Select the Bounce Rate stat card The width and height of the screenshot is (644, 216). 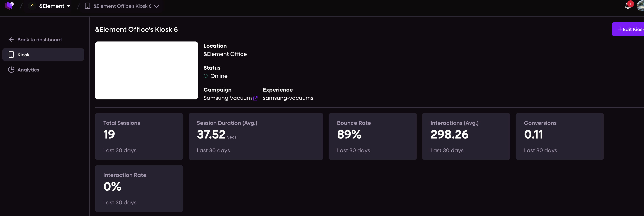tap(372, 136)
